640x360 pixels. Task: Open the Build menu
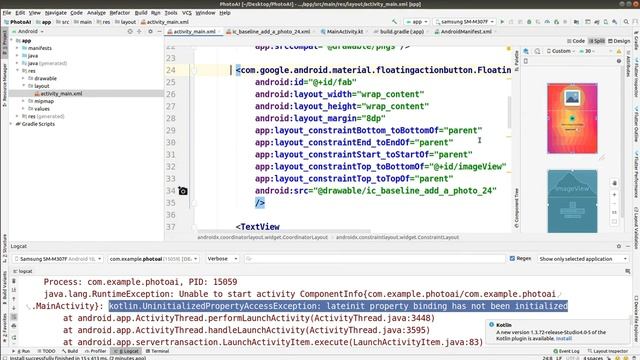coord(141,13)
